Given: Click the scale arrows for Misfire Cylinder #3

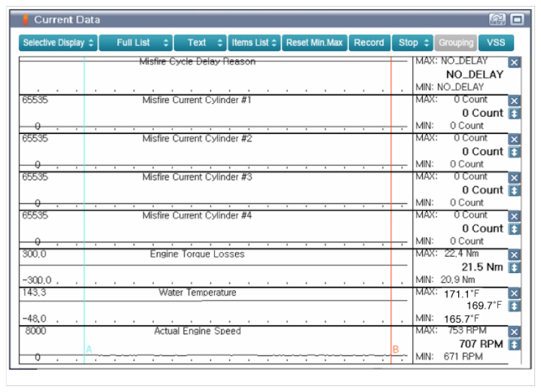Looking at the screenshot, I should coord(515,191).
